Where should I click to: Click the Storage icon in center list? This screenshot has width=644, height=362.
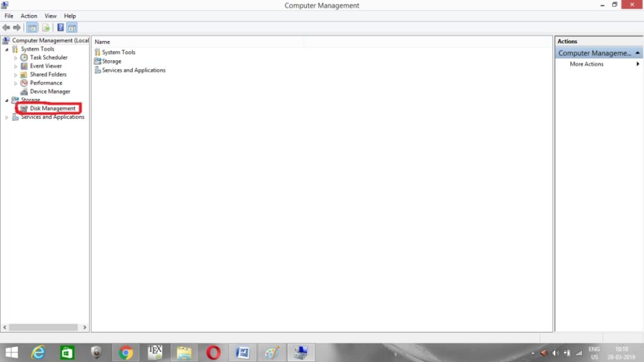97,61
